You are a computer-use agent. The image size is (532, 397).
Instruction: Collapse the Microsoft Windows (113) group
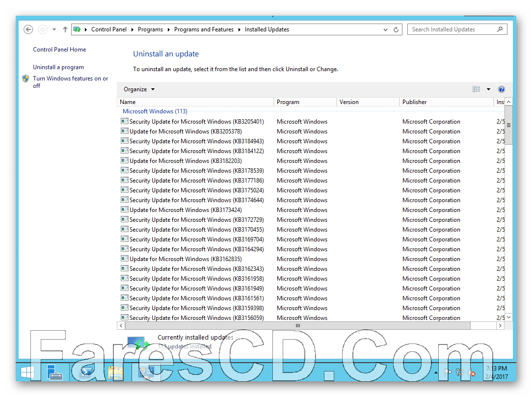pyautogui.click(x=155, y=111)
